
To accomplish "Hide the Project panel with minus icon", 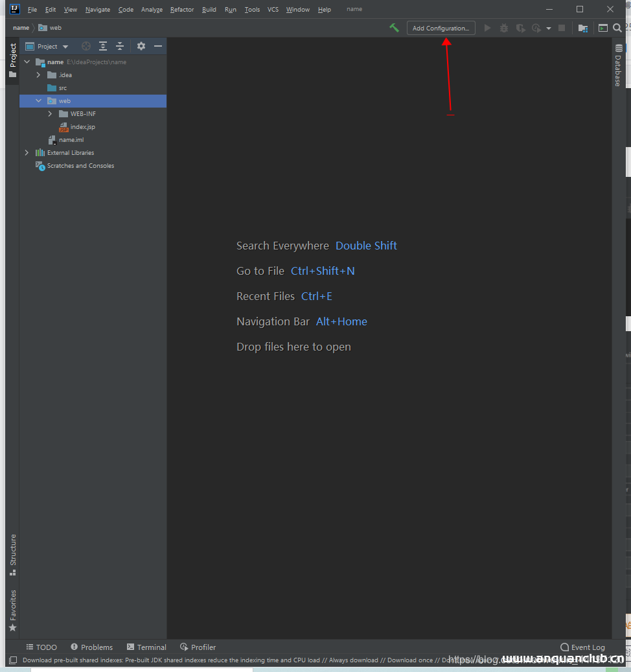I will point(157,46).
